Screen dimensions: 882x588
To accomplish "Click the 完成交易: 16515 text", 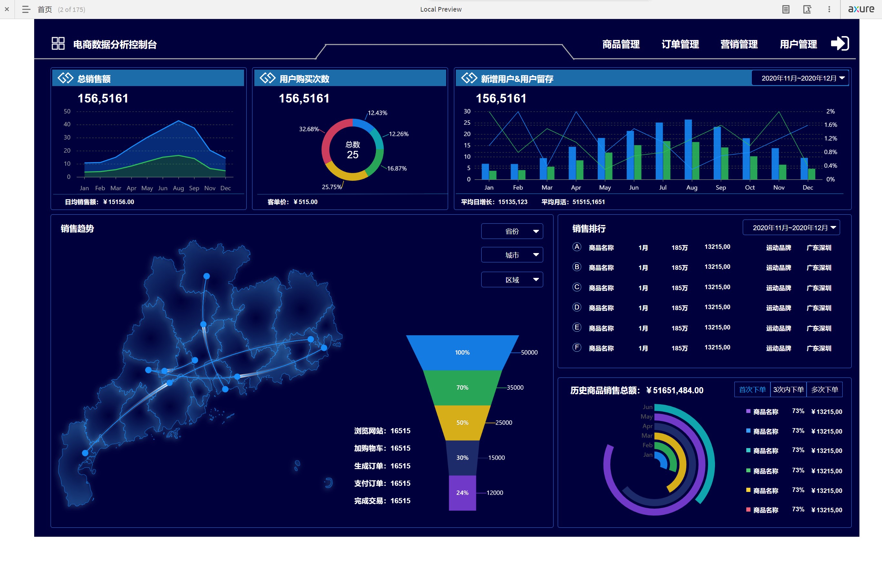I will pyautogui.click(x=382, y=501).
